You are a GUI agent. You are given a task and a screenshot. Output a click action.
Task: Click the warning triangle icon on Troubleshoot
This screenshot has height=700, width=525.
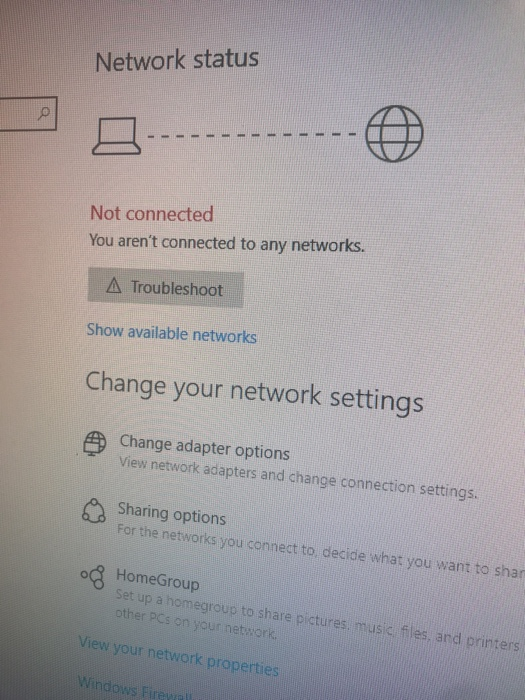pyautogui.click(x=114, y=285)
